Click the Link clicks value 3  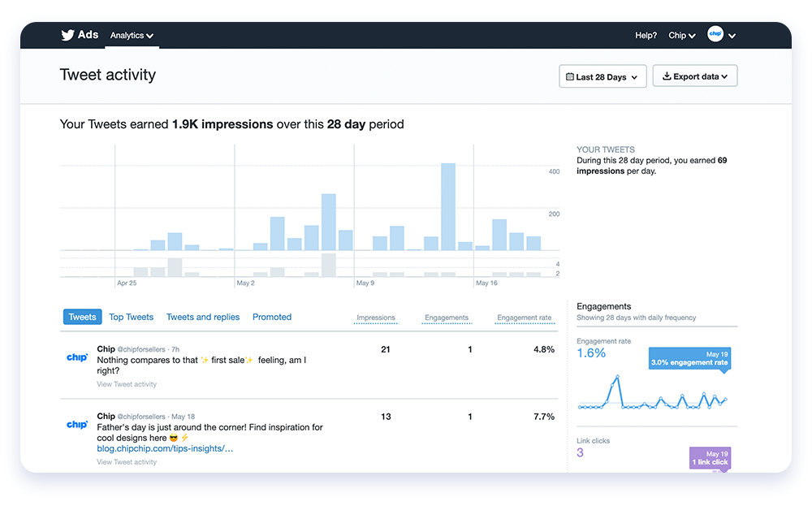[x=580, y=452]
